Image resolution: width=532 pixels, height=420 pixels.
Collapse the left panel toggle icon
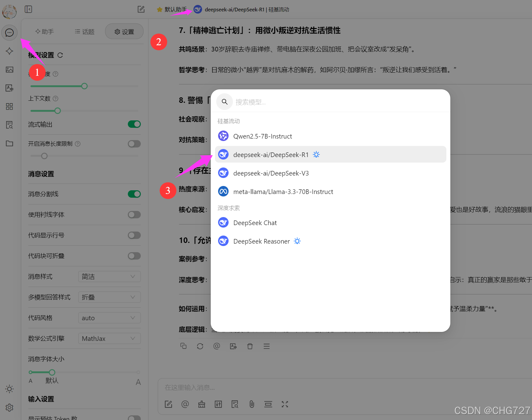pyautogui.click(x=28, y=9)
